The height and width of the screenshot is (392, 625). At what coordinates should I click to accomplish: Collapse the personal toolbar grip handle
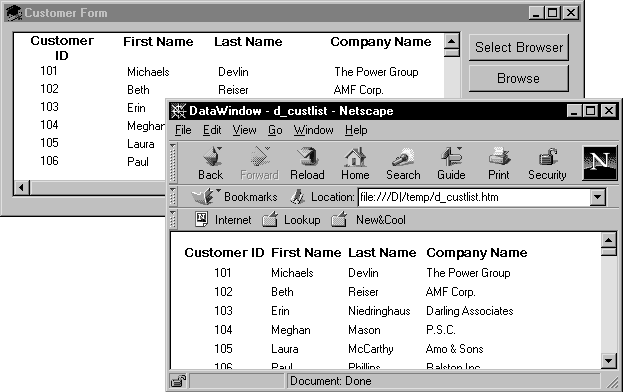click(x=173, y=220)
